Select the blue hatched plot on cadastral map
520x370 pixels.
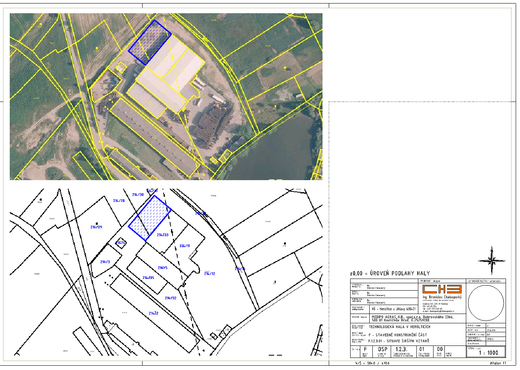[x=150, y=218]
